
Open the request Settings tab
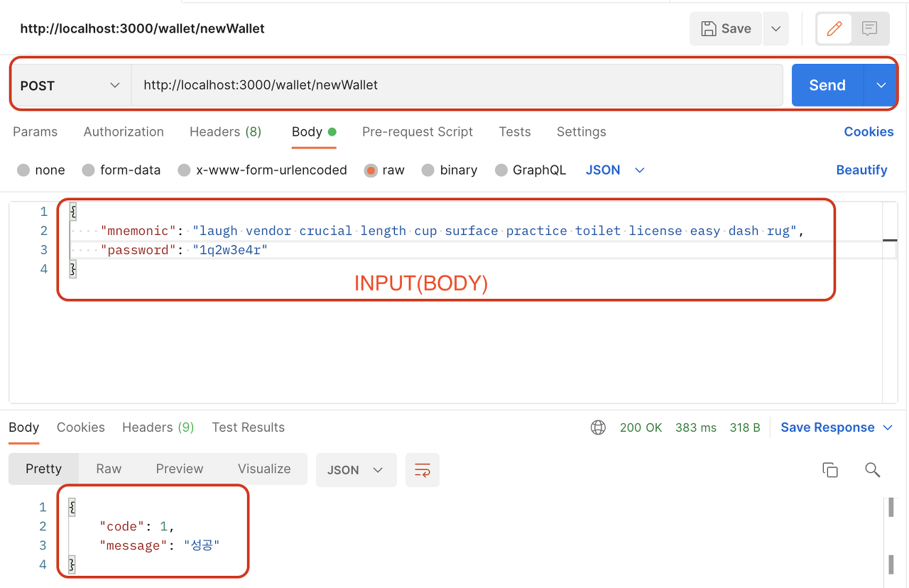coord(582,131)
